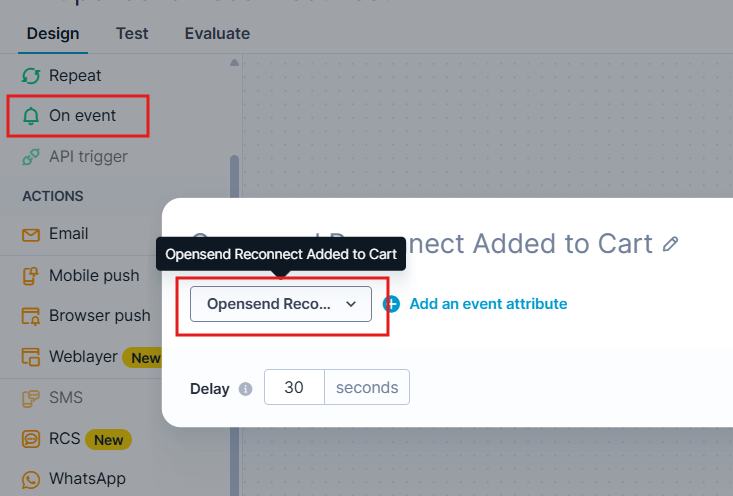Viewport: 733px width, 496px height.
Task: Open the Test tab
Action: (132, 34)
